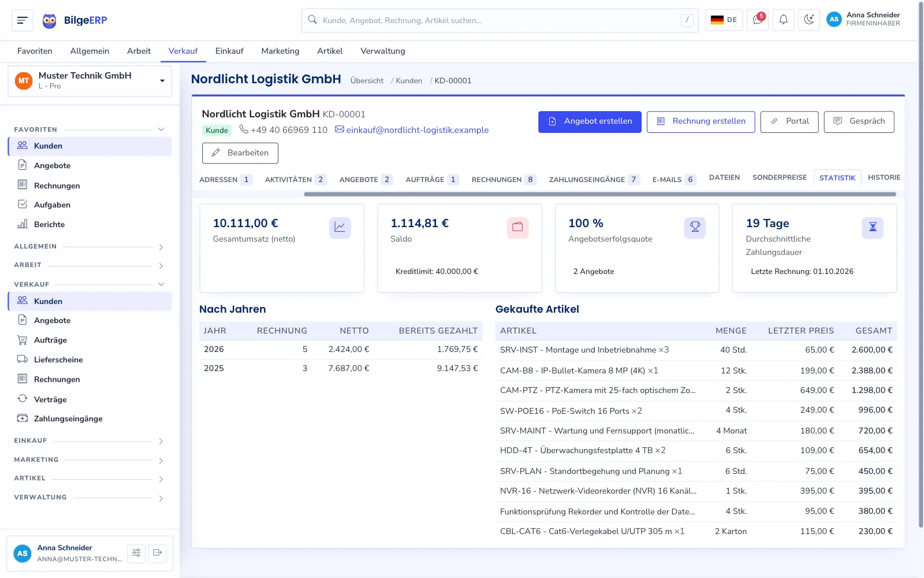Open Muster Technik GmbH company dropdown
Screen dimensions: 924x578
tap(90, 81)
